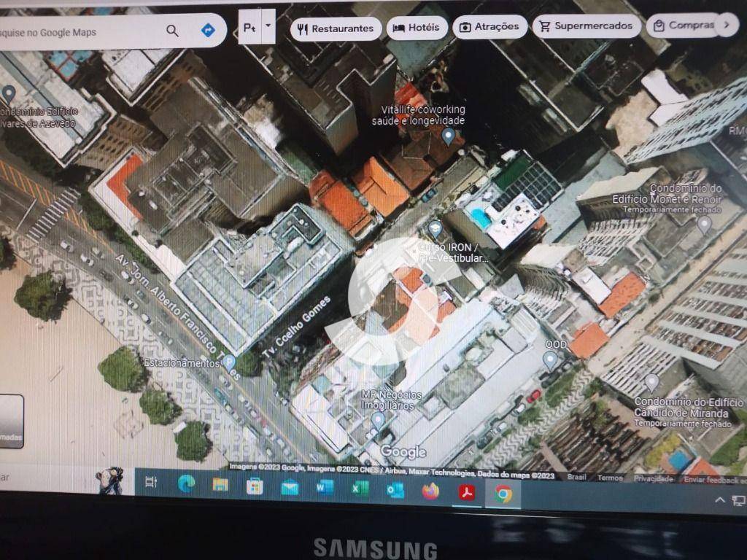Filter map by Hotéis
Image resolution: width=747 pixels, height=560 pixels.
point(417,28)
